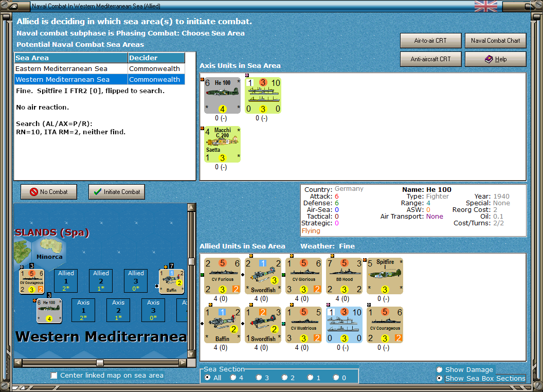Choose No Combat

(49, 192)
